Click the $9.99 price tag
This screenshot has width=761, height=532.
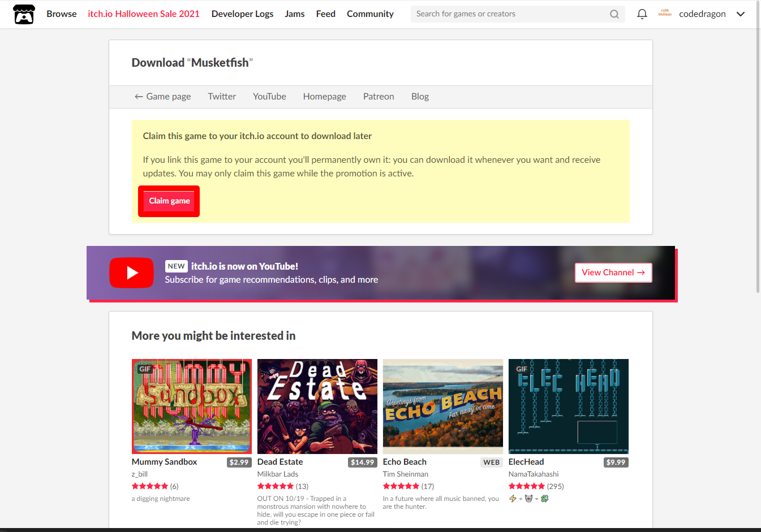point(616,462)
